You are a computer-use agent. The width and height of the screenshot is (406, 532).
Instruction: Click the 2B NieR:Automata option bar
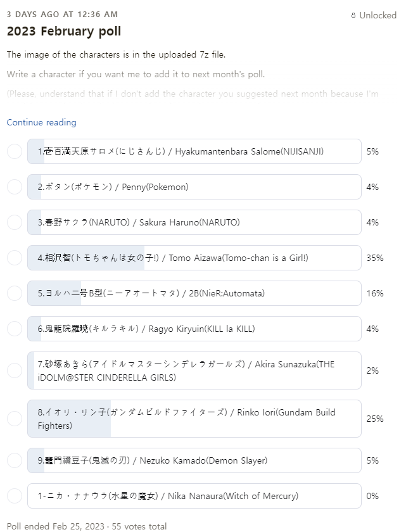[x=194, y=293]
